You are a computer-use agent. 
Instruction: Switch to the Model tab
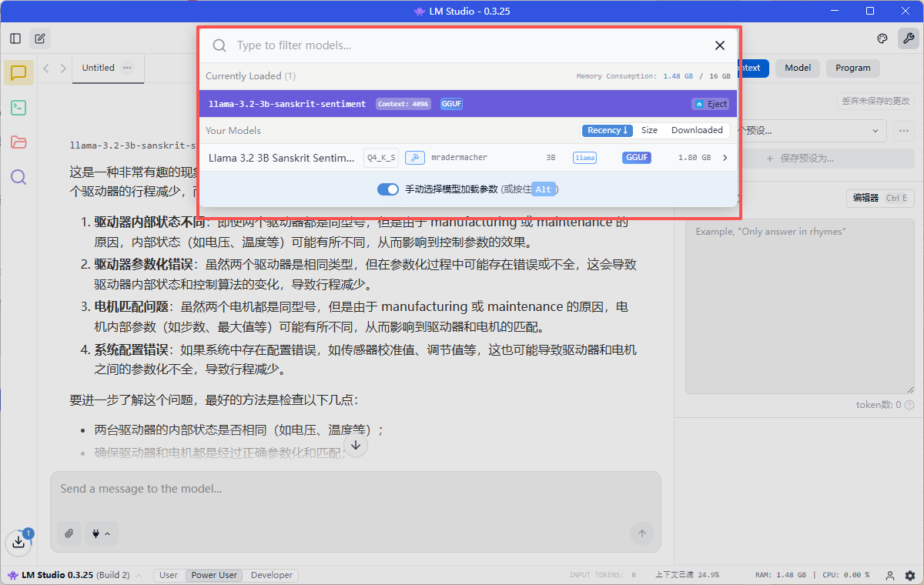(798, 68)
